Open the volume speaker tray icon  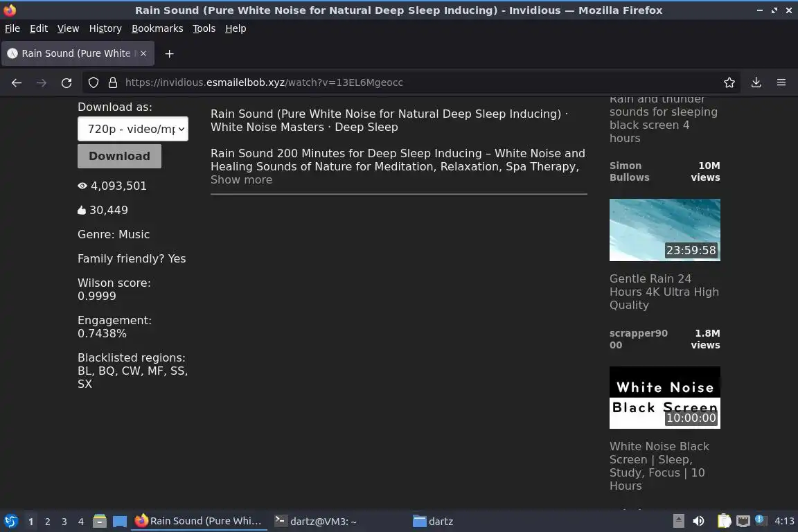click(x=698, y=521)
